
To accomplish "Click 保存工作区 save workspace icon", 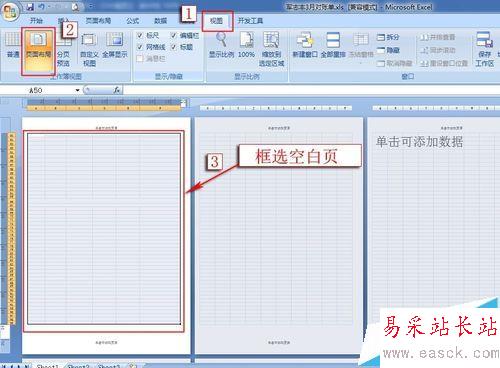I will pyautogui.click(x=484, y=49).
